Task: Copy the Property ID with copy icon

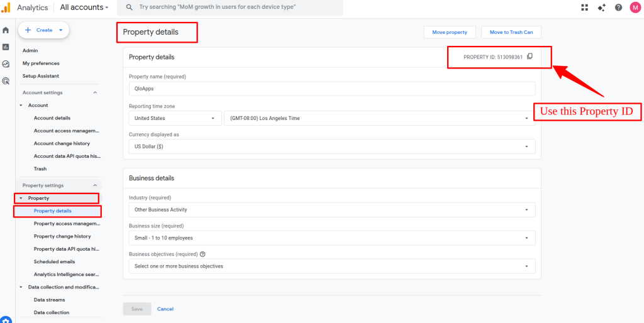Action: 530,57
